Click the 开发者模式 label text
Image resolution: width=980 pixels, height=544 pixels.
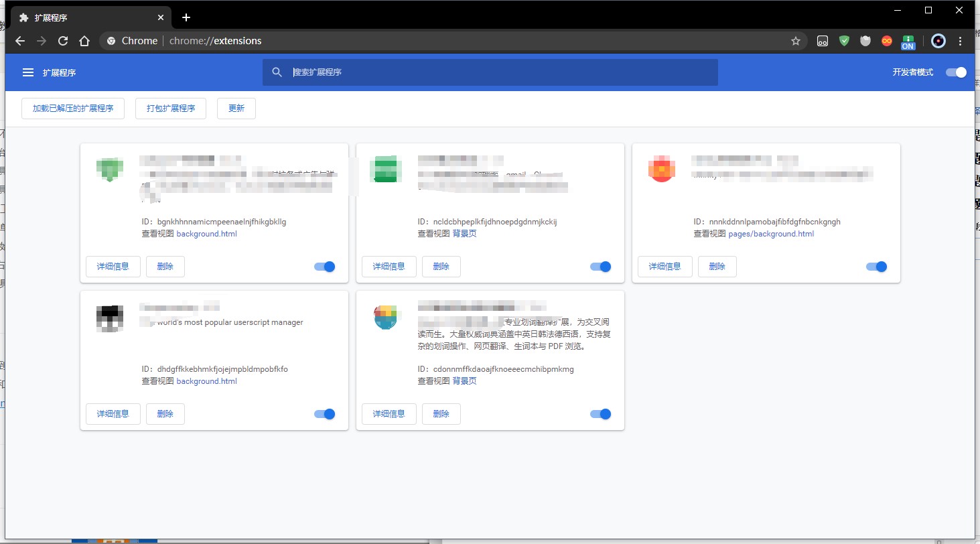tap(912, 72)
